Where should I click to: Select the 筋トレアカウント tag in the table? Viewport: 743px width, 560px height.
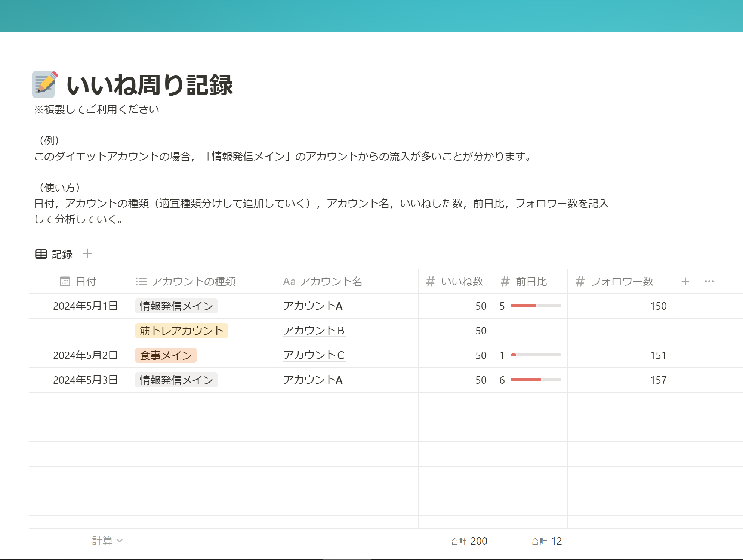[181, 330]
